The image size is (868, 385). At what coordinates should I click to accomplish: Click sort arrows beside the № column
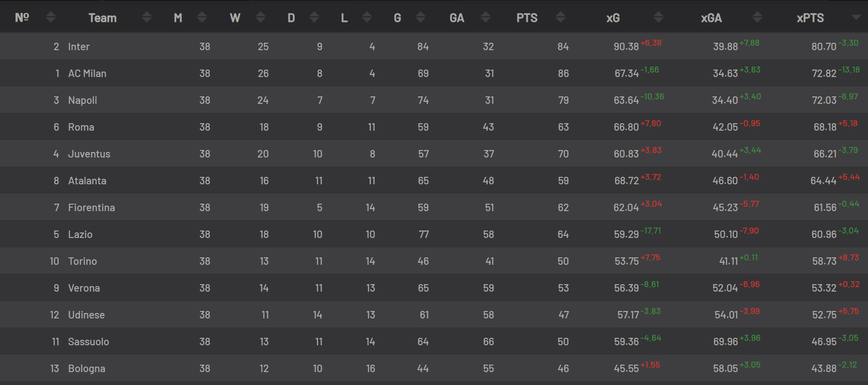(x=51, y=17)
